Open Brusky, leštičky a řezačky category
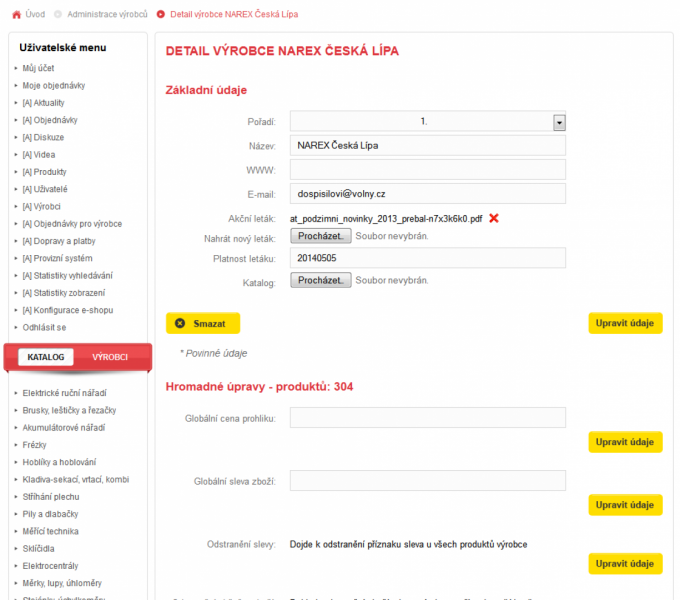The image size is (680, 600). point(69,411)
